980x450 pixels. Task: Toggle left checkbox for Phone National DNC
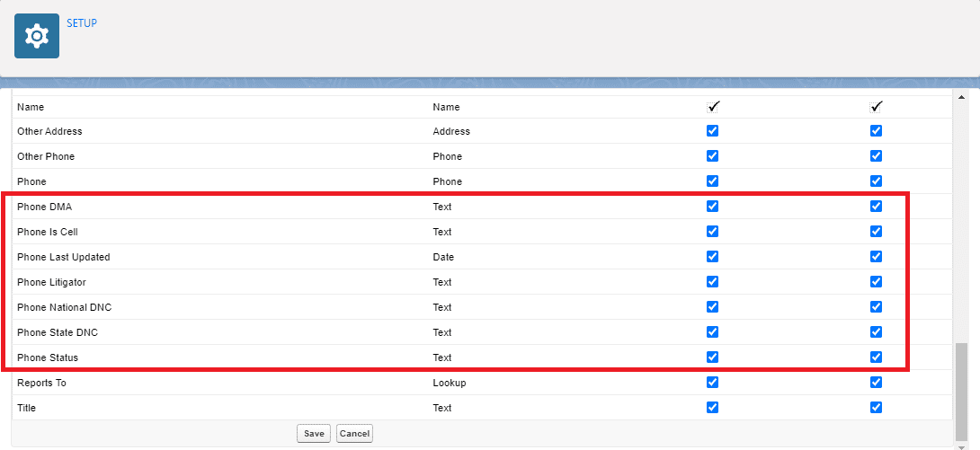point(713,306)
